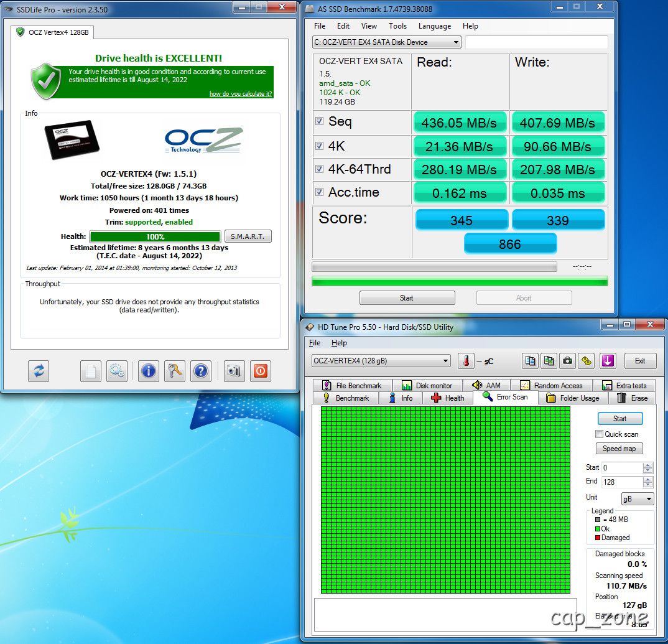Image resolution: width=668 pixels, height=644 pixels.
Task: Click the Start position input field
Action: [621, 467]
